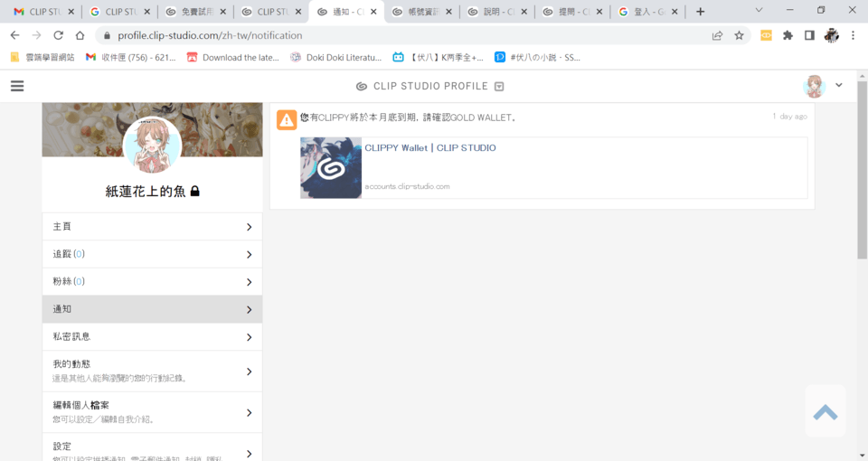Click the 紙蓮花上的魚 profile name
868x461 pixels.
click(x=146, y=192)
